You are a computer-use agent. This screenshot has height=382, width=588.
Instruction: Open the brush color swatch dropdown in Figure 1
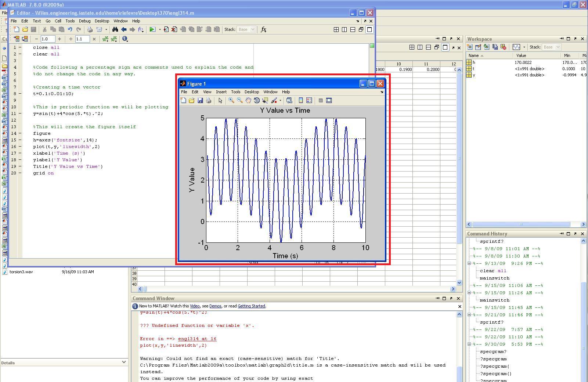(280, 100)
